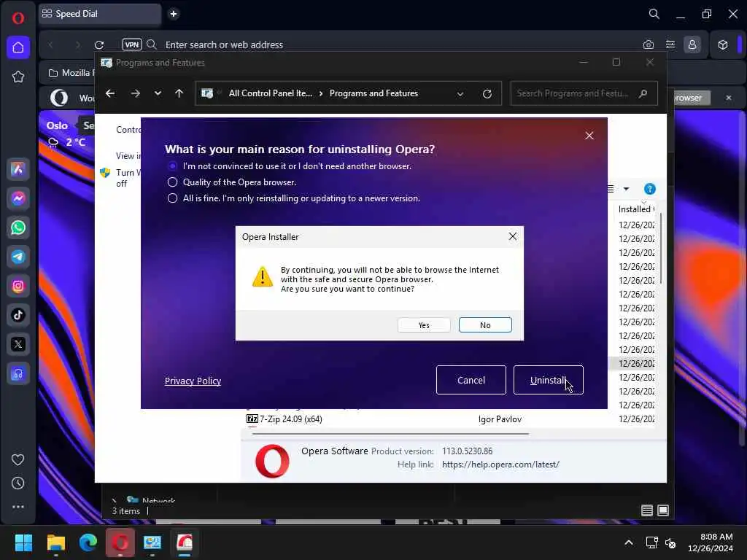Close the uninstall reason window
The width and height of the screenshot is (747, 560).
[x=589, y=136]
